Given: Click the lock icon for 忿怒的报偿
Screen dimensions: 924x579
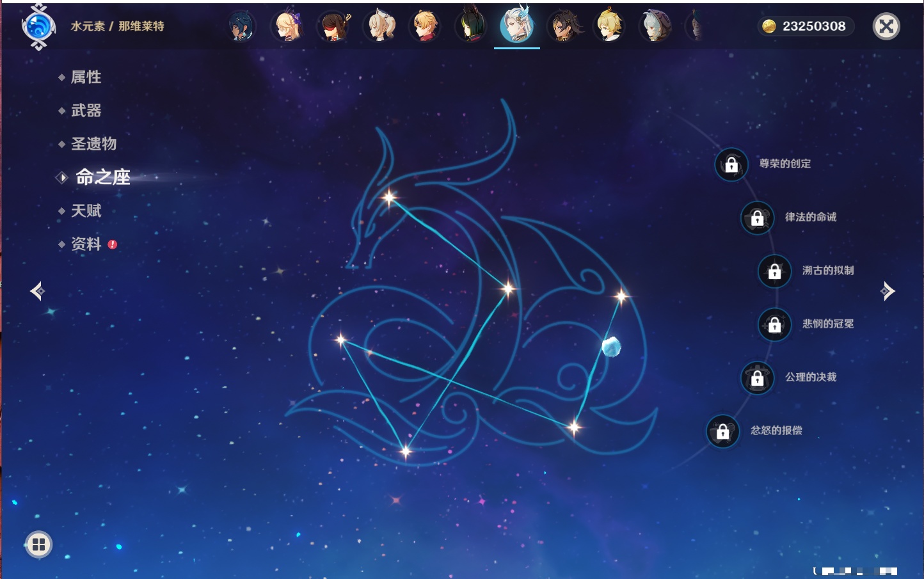Looking at the screenshot, I should point(722,431).
